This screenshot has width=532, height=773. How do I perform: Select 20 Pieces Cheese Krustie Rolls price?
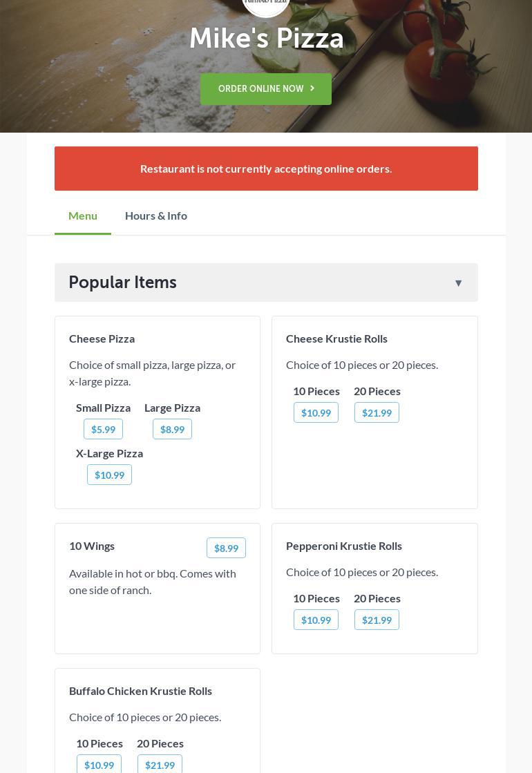377,412
